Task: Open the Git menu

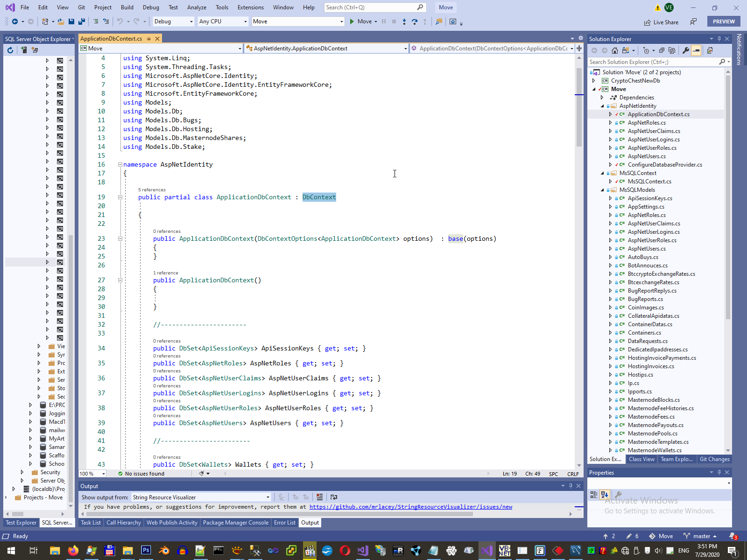Action: [81, 7]
